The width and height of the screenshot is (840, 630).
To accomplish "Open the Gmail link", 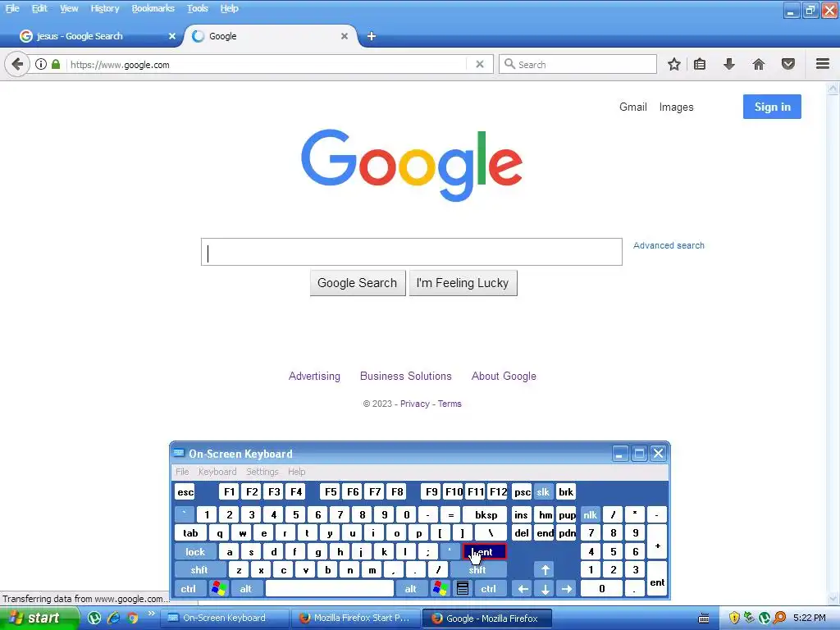I will [x=633, y=107].
